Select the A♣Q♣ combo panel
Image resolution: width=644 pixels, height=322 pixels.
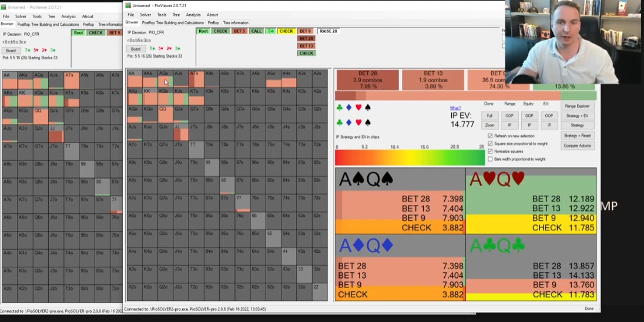[531, 268]
